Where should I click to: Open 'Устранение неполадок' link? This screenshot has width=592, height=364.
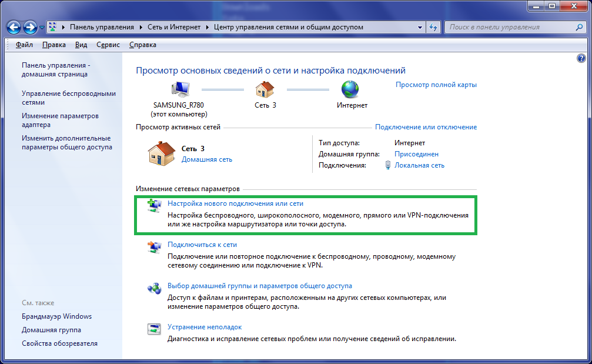tap(205, 326)
